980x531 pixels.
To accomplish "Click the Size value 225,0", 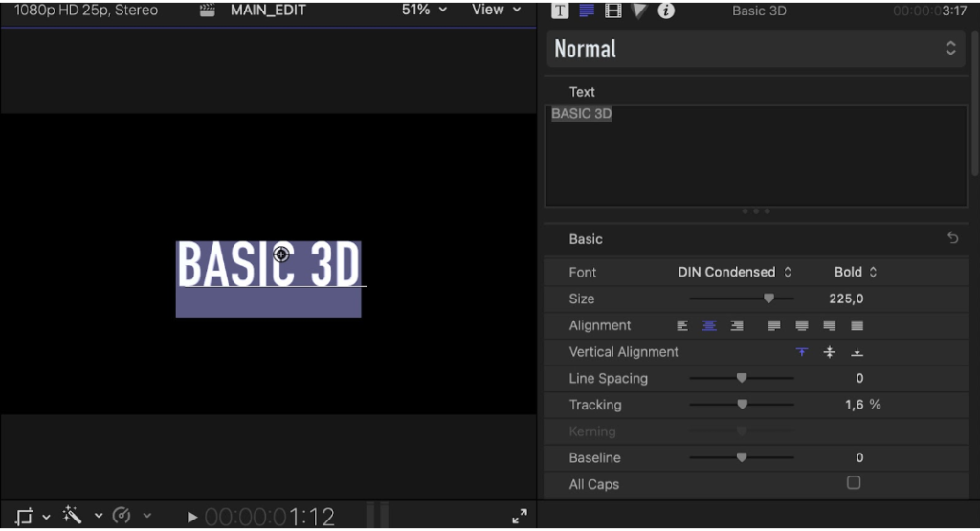I will click(x=846, y=299).
